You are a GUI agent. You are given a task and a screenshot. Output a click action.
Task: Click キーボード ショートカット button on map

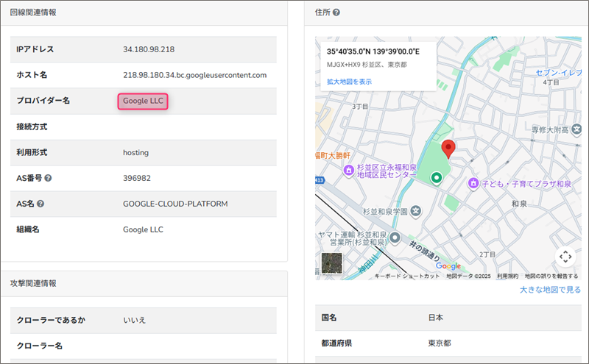406,276
